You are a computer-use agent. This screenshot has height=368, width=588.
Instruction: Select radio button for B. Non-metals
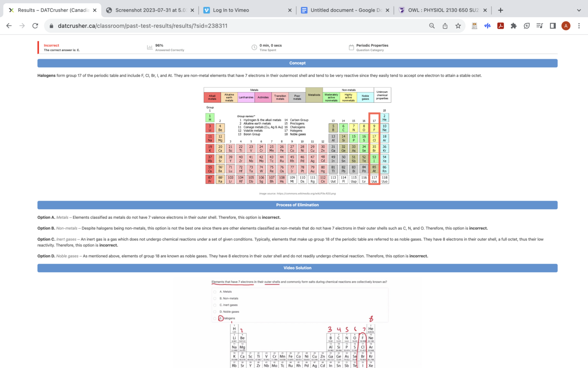[x=215, y=298]
